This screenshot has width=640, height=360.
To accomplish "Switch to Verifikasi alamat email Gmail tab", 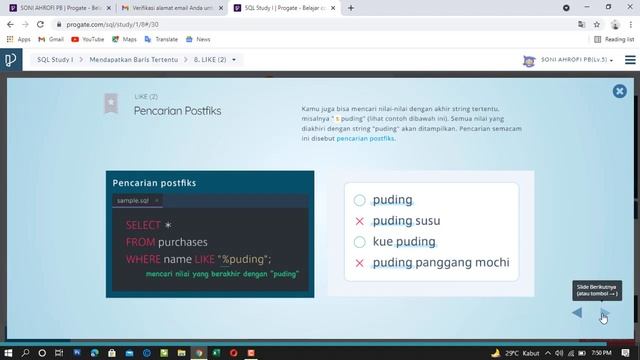I will 171,8.
